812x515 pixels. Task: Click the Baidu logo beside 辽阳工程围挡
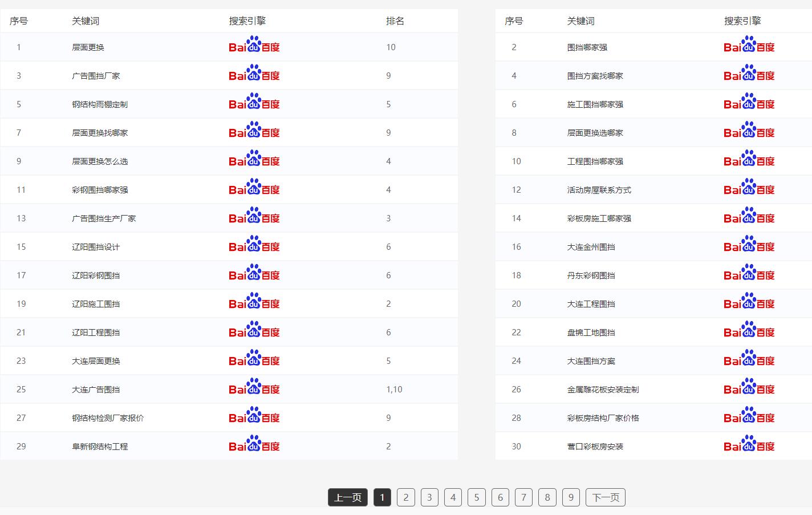click(x=254, y=330)
